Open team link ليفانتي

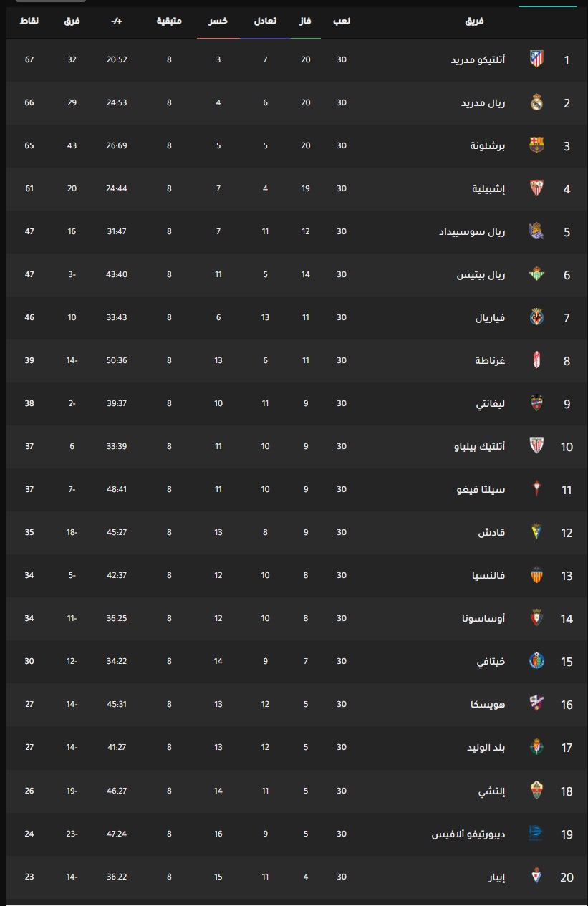[x=491, y=403]
